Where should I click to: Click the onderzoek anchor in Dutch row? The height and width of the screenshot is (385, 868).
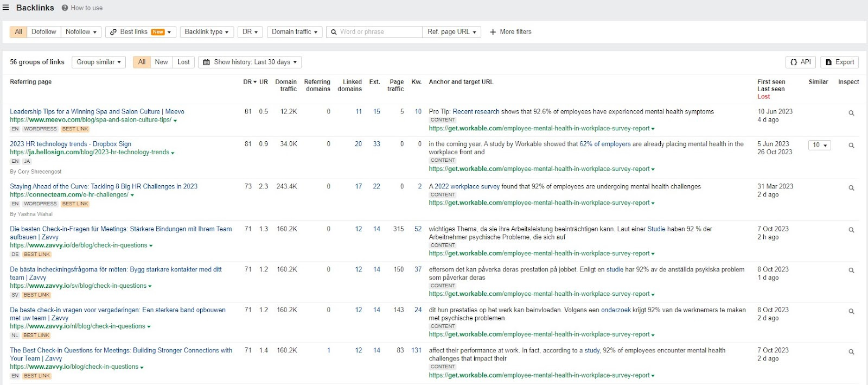pos(616,310)
